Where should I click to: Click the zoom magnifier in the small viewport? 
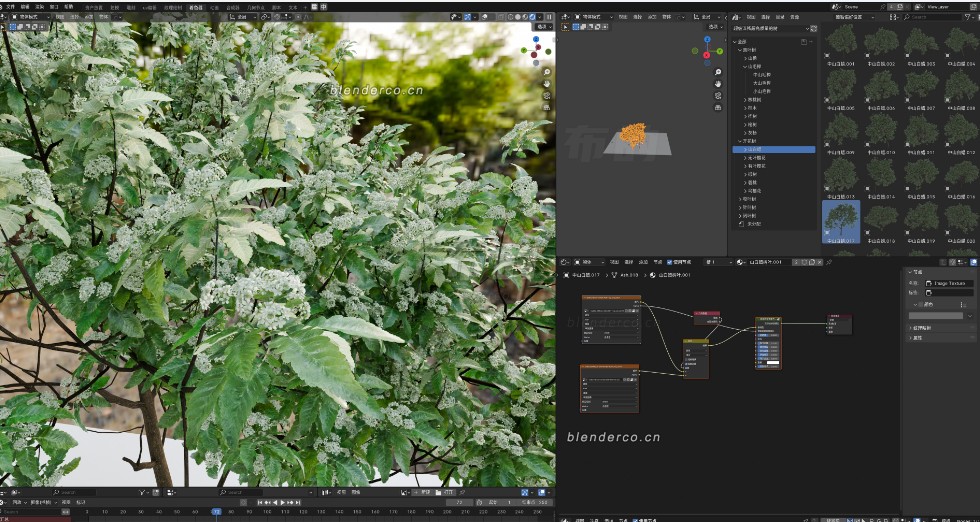[718, 73]
